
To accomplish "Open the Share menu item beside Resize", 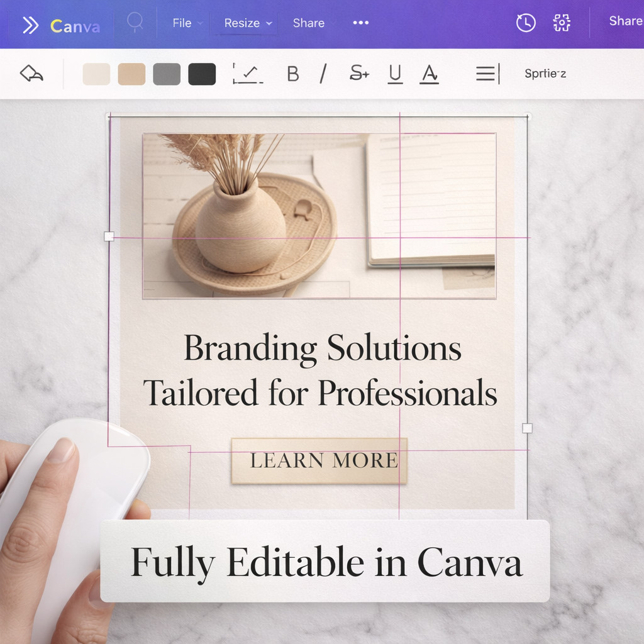I will (x=309, y=23).
